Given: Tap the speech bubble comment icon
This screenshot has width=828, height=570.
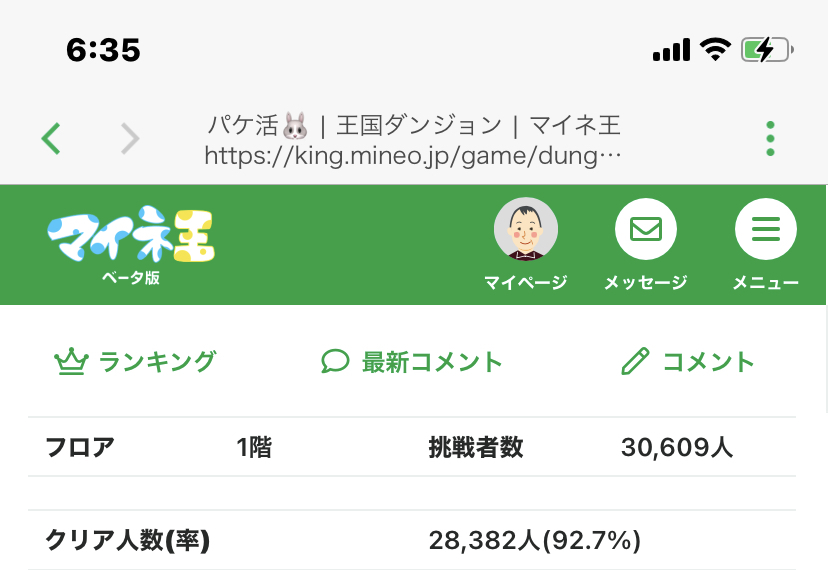Looking at the screenshot, I should [x=335, y=361].
